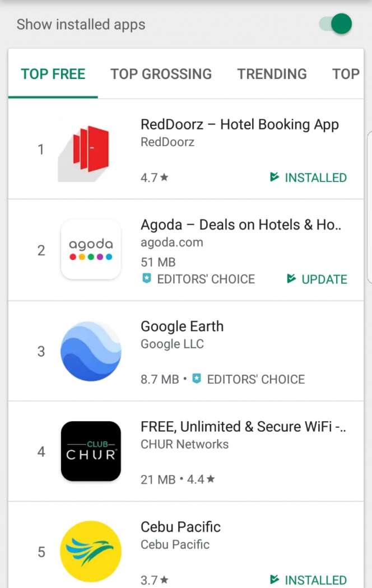Tap the Agoda app icon

[x=91, y=250]
